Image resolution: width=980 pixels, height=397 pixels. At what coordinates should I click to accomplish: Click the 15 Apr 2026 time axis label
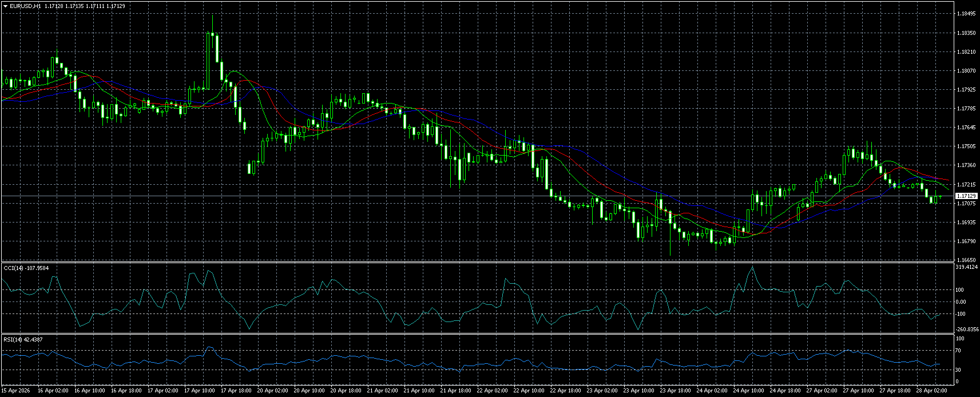pos(16,391)
